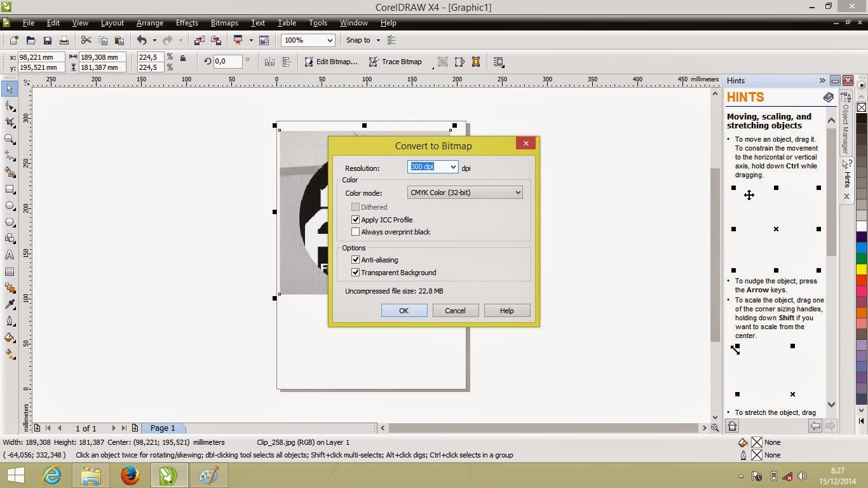Screen dimensions: 868x488
Task: Select the Ellipse tool
Action: coord(10,205)
